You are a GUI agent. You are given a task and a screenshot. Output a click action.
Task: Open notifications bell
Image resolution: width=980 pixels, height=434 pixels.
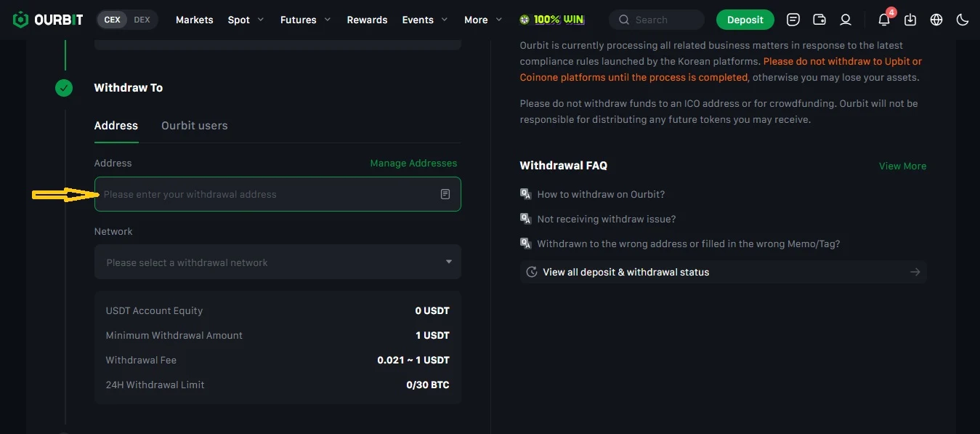pyautogui.click(x=884, y=20)
